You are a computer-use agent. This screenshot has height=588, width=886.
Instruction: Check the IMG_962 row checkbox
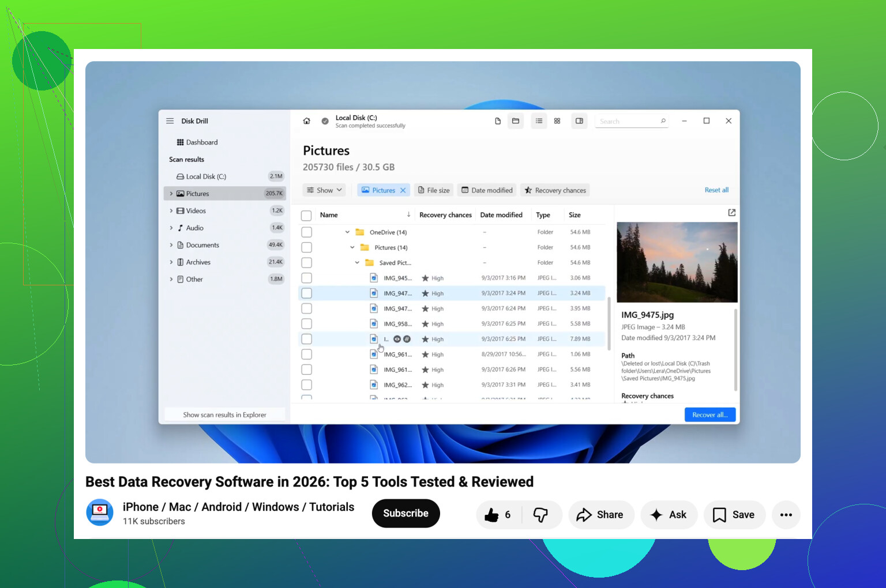tap(307, 385)
